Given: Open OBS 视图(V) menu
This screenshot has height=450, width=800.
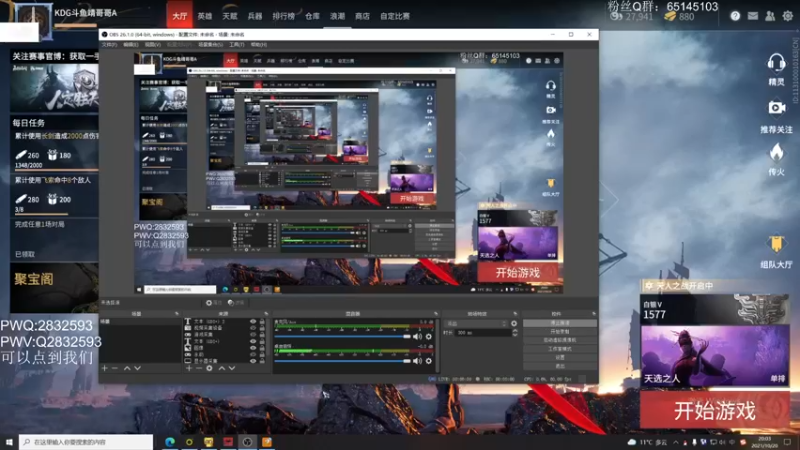Looking at the screenshot, I should (152, 45).
